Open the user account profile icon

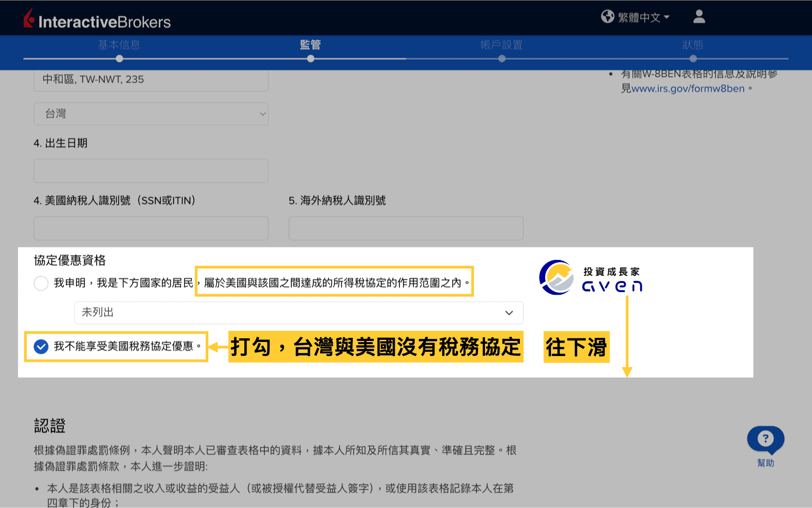click(699, 17)
